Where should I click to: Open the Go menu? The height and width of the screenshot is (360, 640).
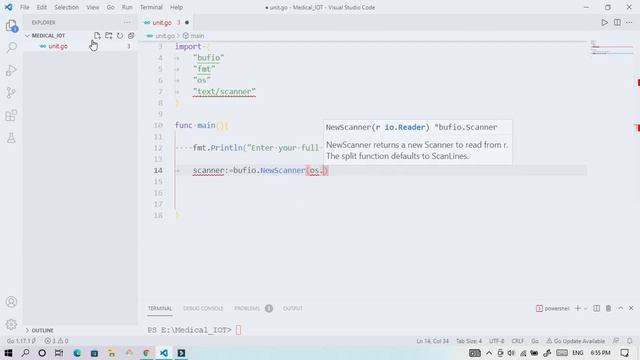pos(111,7)
